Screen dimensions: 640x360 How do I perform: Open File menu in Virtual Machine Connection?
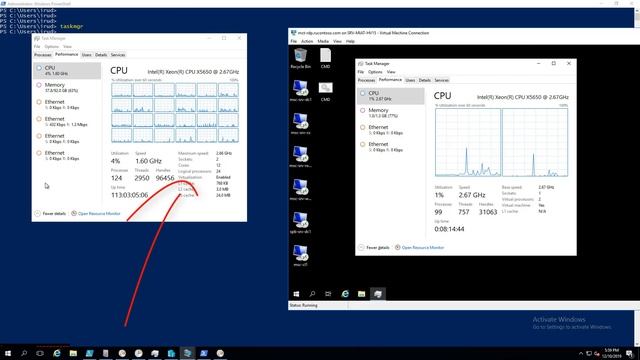pos(293,41)
